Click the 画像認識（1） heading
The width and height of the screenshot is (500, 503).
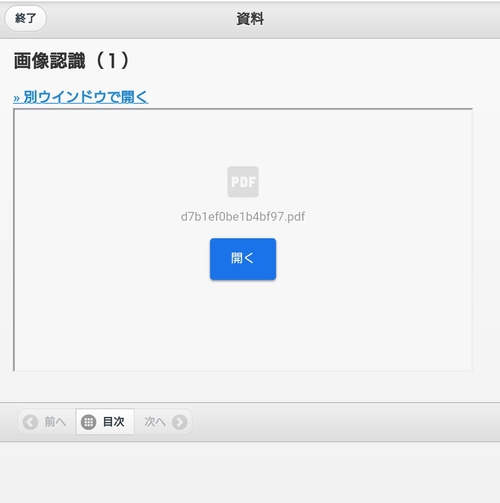click(x=71, y=61)
